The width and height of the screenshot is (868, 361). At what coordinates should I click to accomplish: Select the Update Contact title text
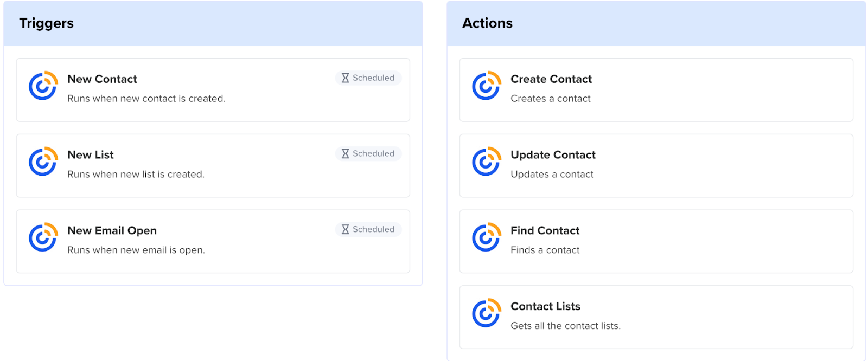click(553, 155)
